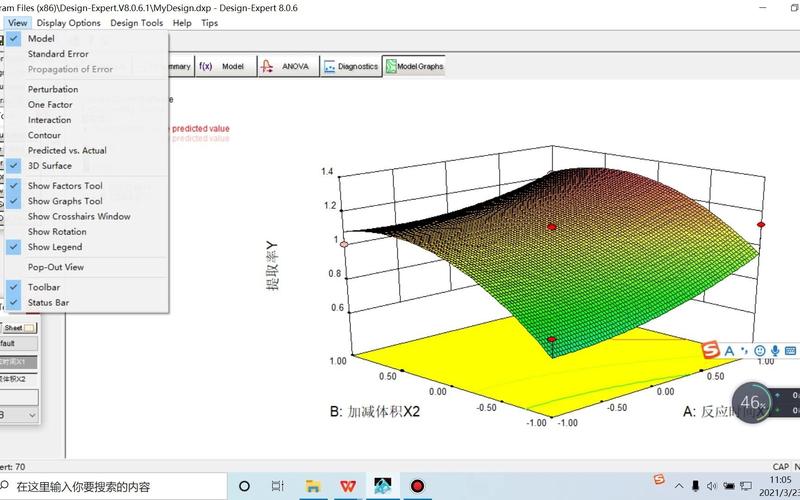The height and width of the screenshot is (500, 800).
Task: Open the f(x) Model tab
Action: coord(222,67)
